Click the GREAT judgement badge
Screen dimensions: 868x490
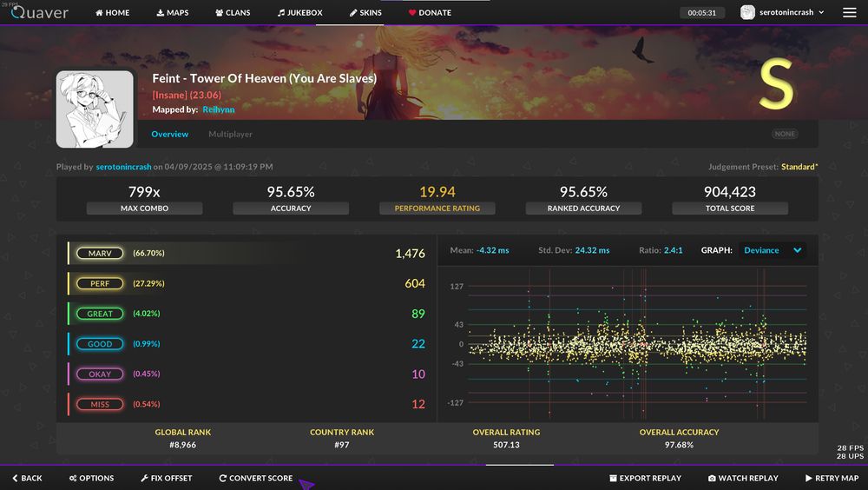(100, 314)
